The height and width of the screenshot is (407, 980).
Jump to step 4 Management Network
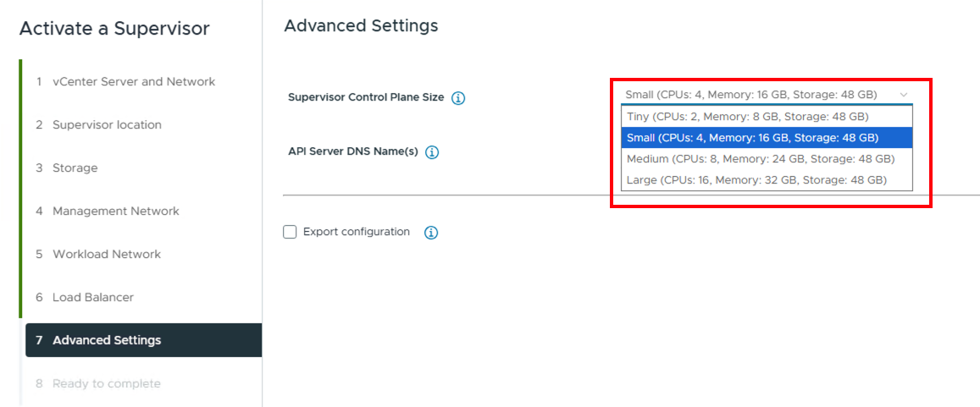point(116,212)
